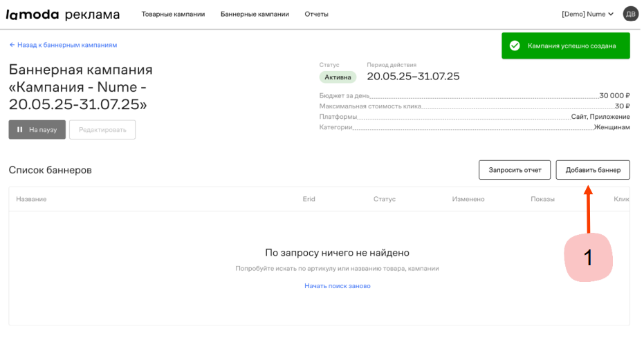The image size is (644, 353).
Task: Click the Статус table column header
Action: click(385, 199)
